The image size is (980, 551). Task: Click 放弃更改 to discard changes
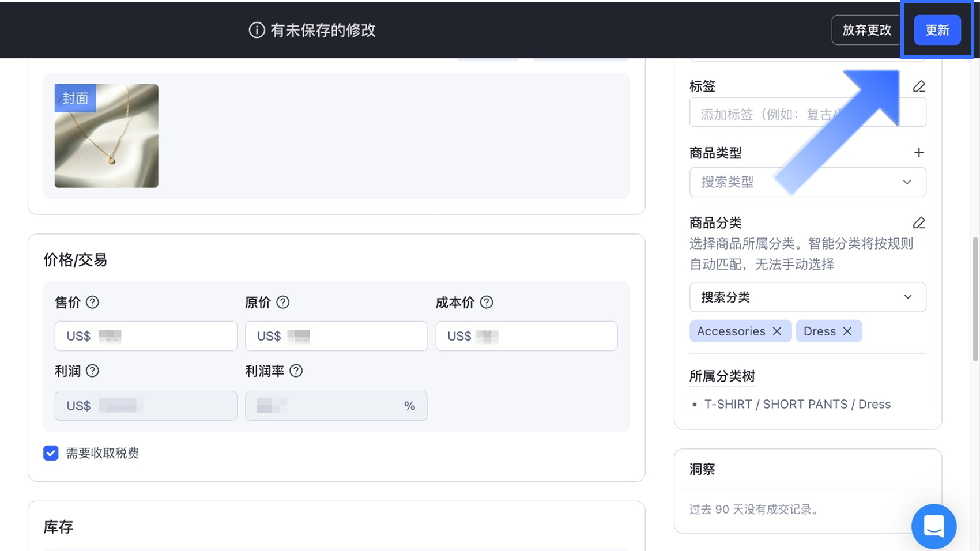point(866,30)
